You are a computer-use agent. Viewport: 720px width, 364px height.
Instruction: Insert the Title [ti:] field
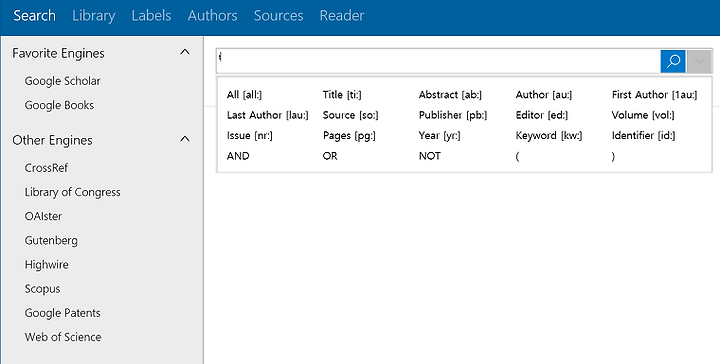pos(342,95)
